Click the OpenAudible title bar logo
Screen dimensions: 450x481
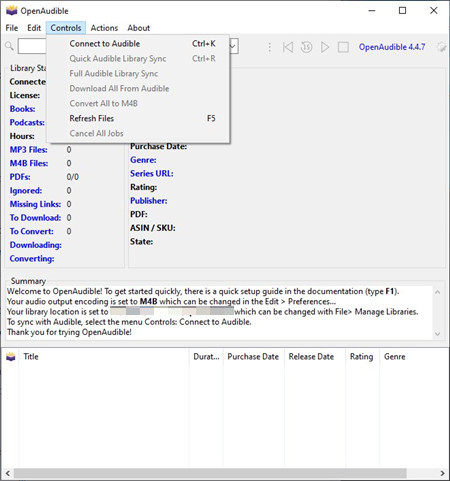[x=12, y=11]
